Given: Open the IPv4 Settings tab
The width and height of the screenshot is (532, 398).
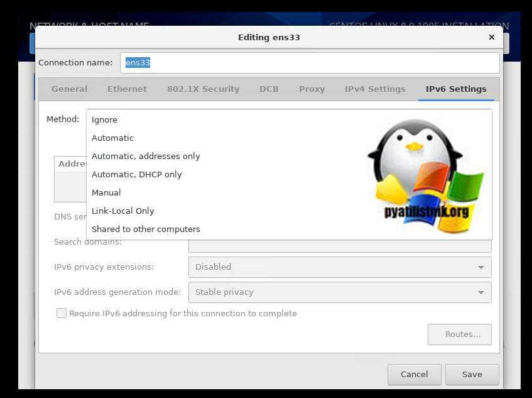Looking at the screenshot, I should click(x=375, y=89).
